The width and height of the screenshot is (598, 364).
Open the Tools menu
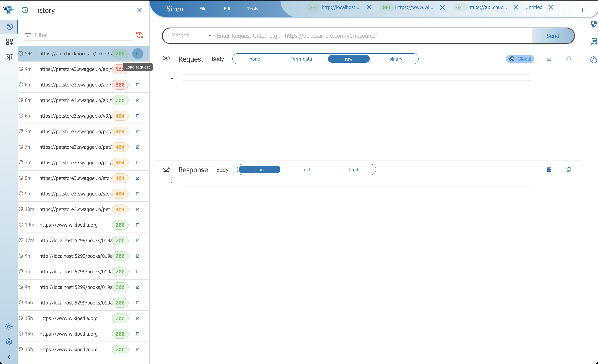click(252, 9)
